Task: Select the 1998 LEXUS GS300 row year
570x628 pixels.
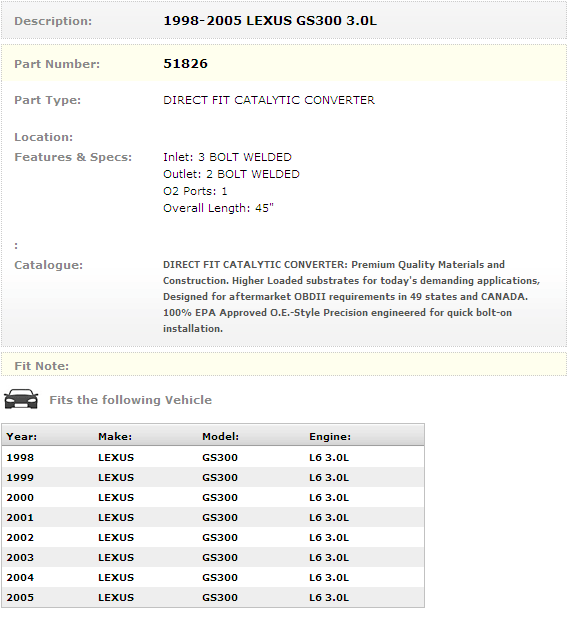Action: [20, 457]
